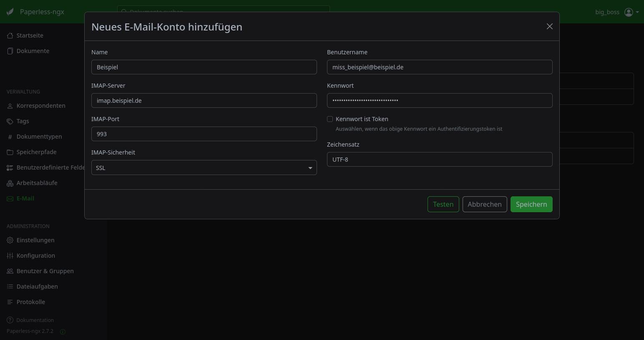Click the big_boss username text
Viewport: 644px width, 340px height.
coord(607,12)
